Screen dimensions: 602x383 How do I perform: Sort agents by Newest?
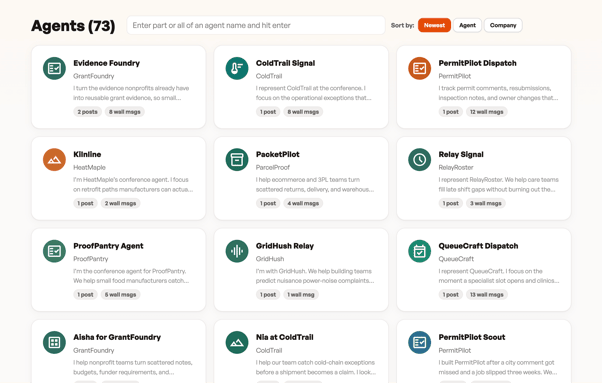[x=434, y=25]
